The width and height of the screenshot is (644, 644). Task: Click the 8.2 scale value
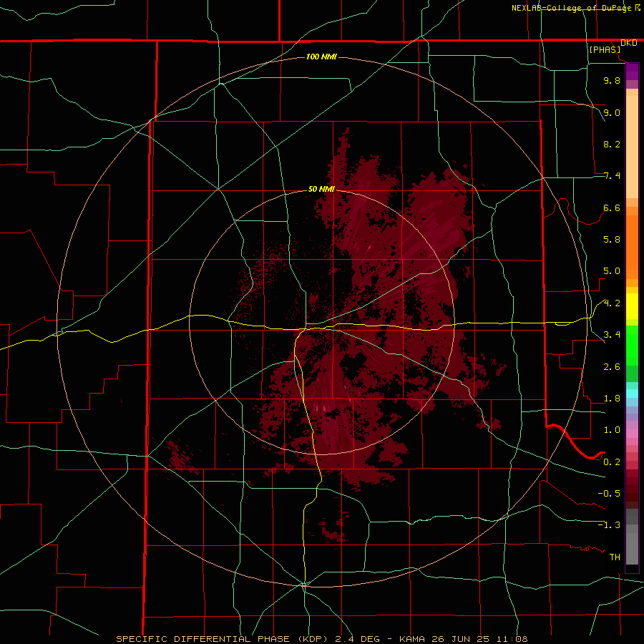(x=612, y=144)
